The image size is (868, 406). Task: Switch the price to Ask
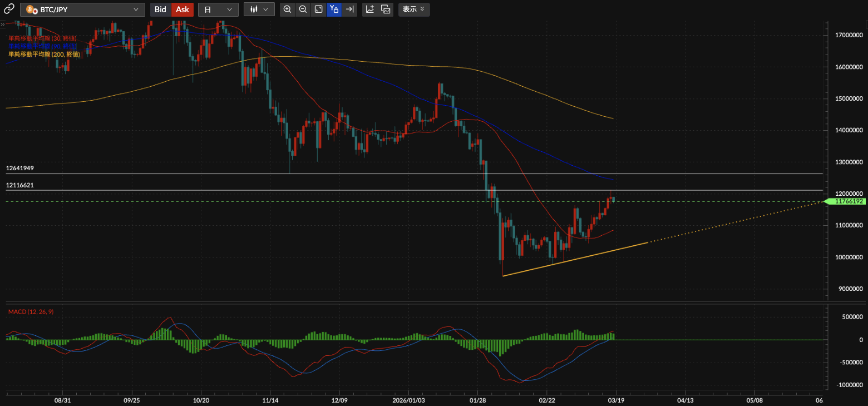tap(182, 9)
